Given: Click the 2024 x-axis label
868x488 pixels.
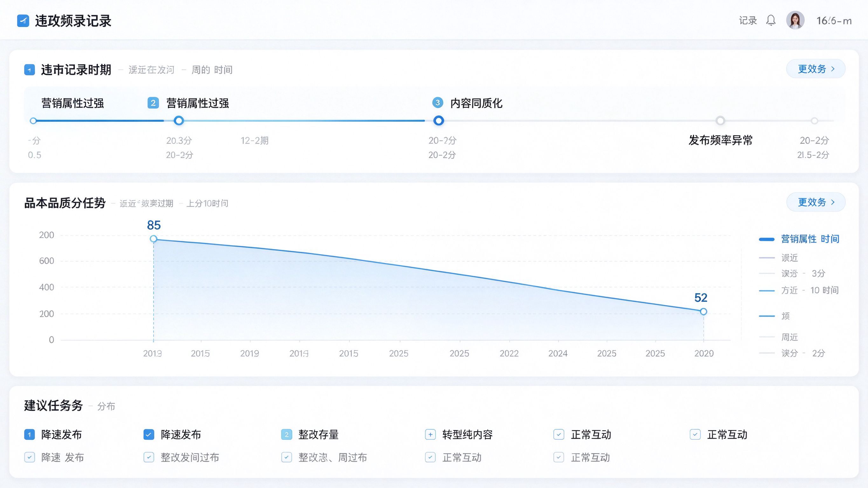Looking at the screenshot, I should 558,353.
